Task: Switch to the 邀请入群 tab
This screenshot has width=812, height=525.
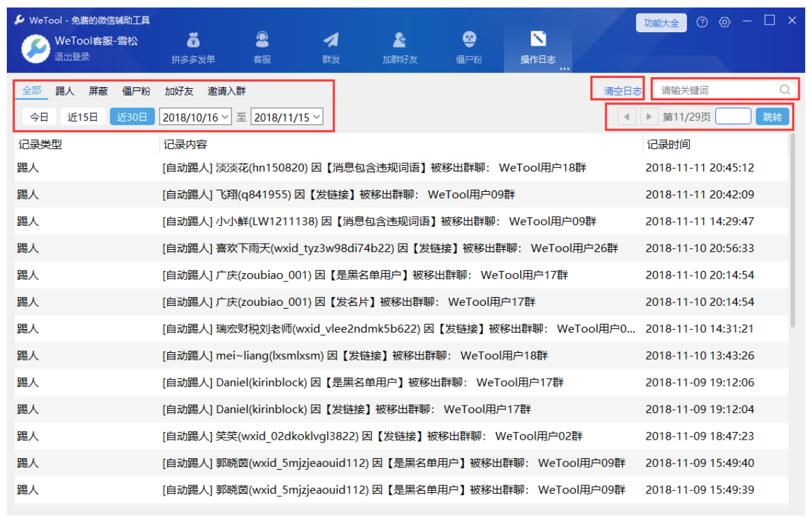Action: point(227,91)
